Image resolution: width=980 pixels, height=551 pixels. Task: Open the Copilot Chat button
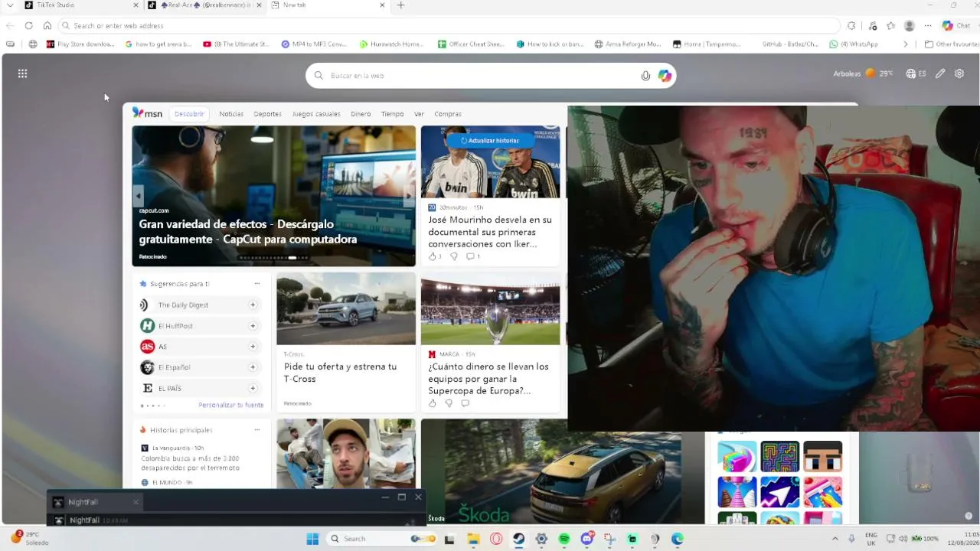click(x=956, y=25)
